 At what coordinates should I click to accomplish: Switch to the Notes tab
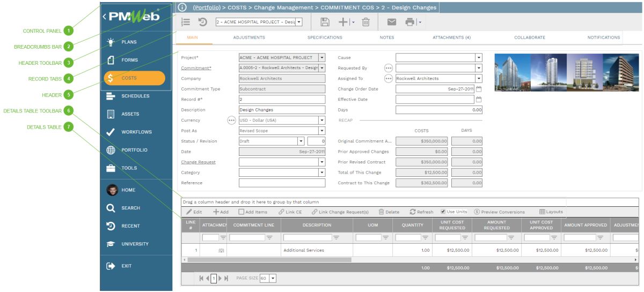386,38
